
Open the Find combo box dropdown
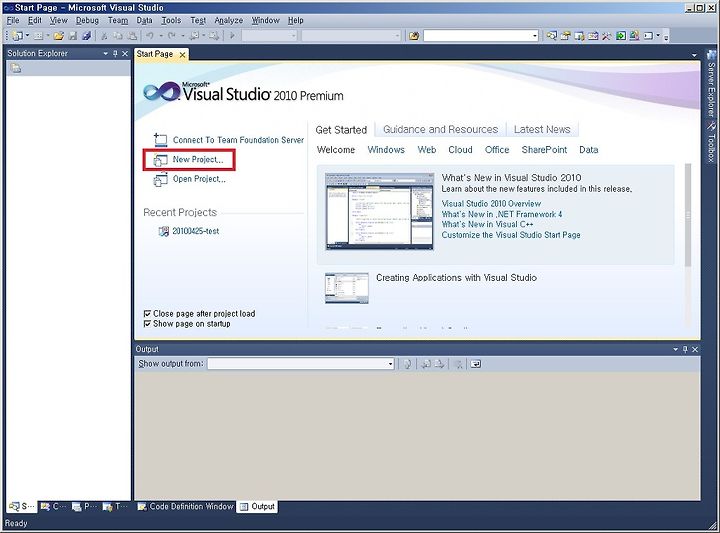click(x=534, y=36)
